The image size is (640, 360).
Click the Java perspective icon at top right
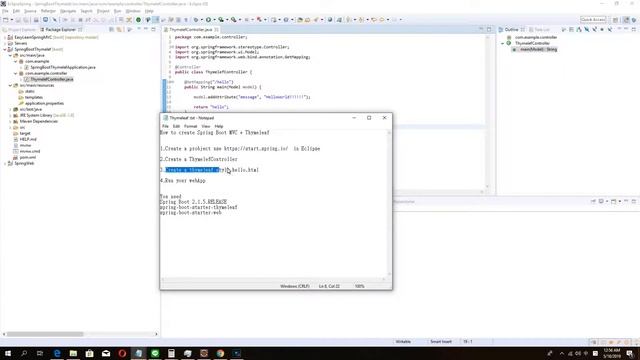[x=626, y=20]
